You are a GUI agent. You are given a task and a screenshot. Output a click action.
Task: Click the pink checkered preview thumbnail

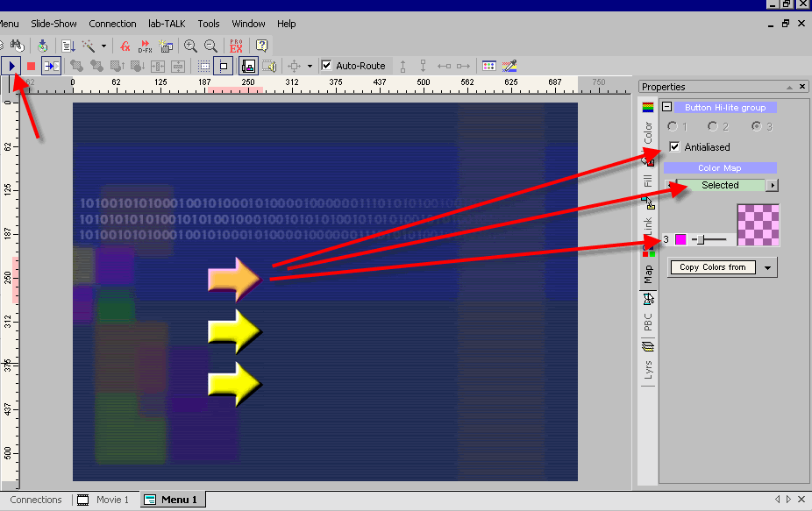point(759,225)
